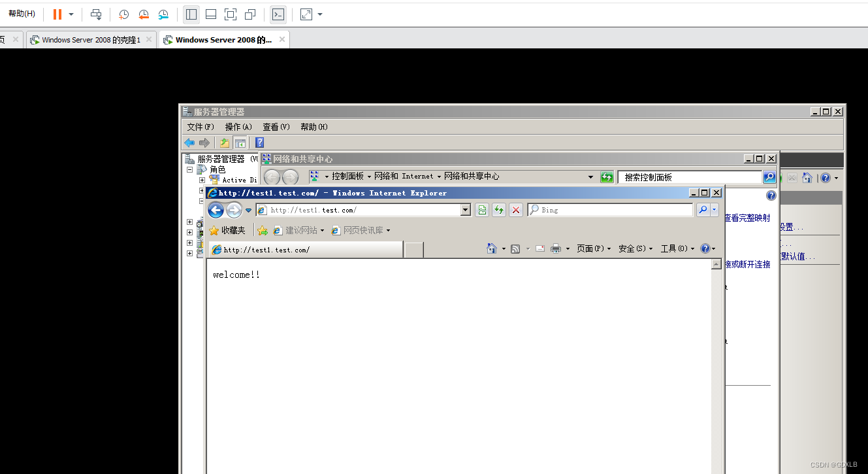Click Server Manager up-one-level folder icon
Screen dimensions: 868x474
tap(225, 143)
